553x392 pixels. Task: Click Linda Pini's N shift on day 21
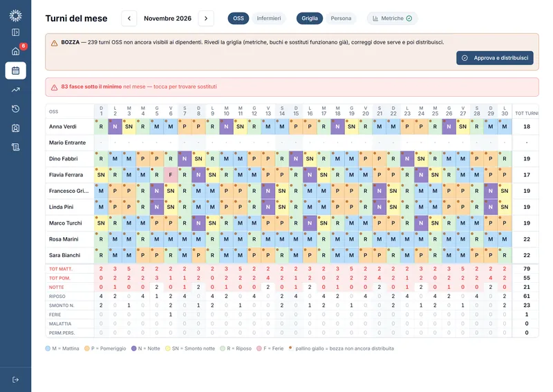pos(379,207)
